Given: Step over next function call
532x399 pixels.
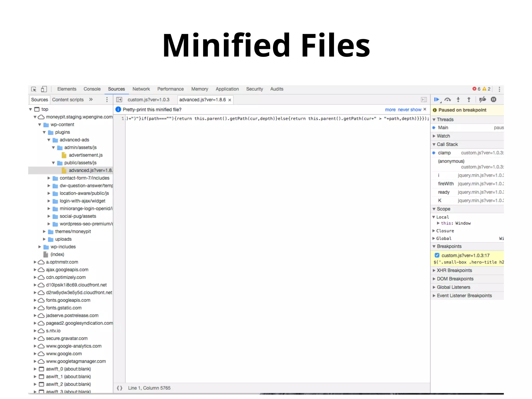Looking at the screenshot, I should (x=448, y=99).
